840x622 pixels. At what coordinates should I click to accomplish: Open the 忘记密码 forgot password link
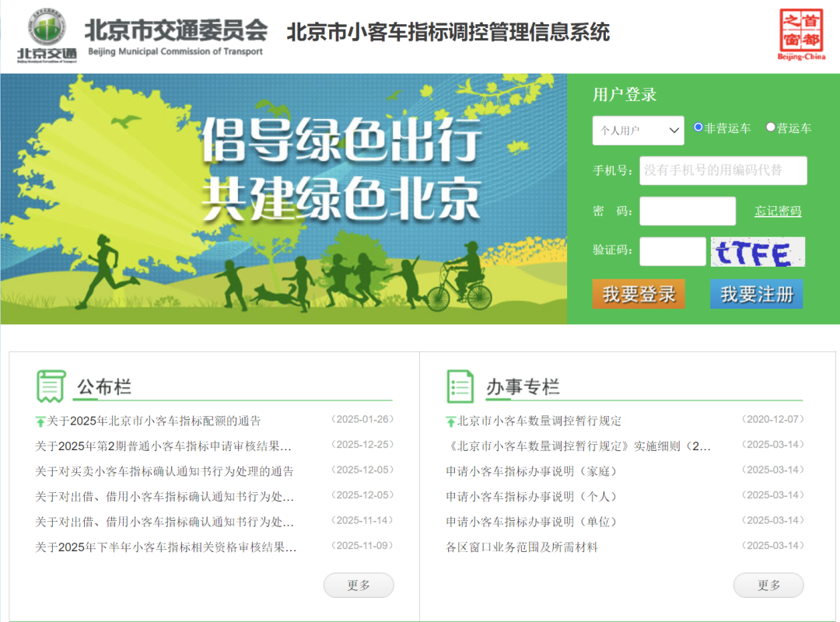coord(777,211)
